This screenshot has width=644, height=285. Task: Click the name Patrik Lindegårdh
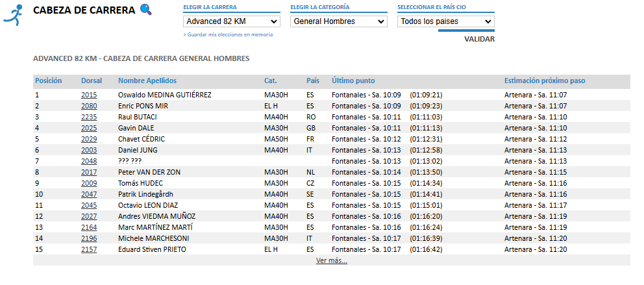145,194
